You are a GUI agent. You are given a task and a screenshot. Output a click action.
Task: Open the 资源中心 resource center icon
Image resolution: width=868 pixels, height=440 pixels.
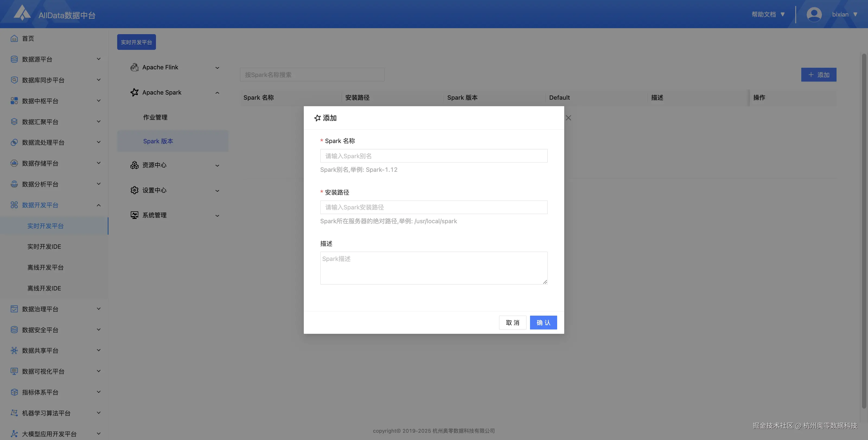(x=134, y=165)
